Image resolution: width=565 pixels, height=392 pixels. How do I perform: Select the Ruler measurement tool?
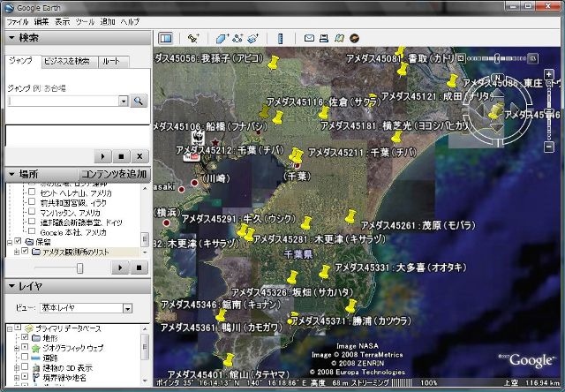(281, 38)
